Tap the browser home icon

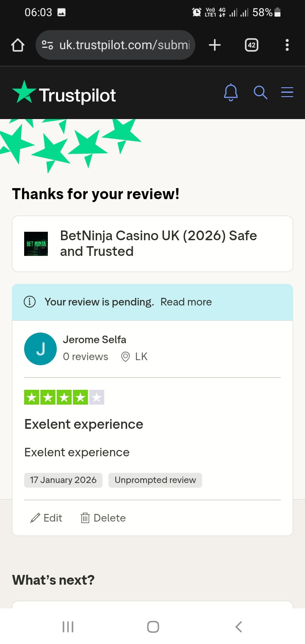(18, 45)
